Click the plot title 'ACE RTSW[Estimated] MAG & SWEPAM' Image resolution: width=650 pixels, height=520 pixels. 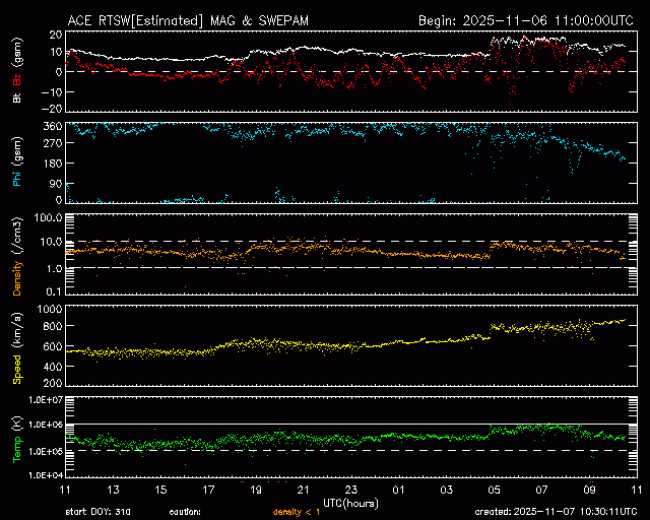188,21
